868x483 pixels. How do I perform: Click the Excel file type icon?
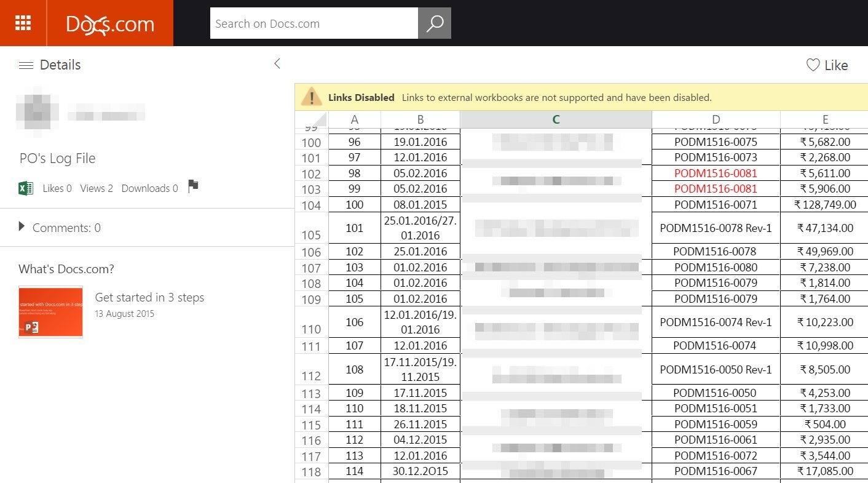coord(26,188)
